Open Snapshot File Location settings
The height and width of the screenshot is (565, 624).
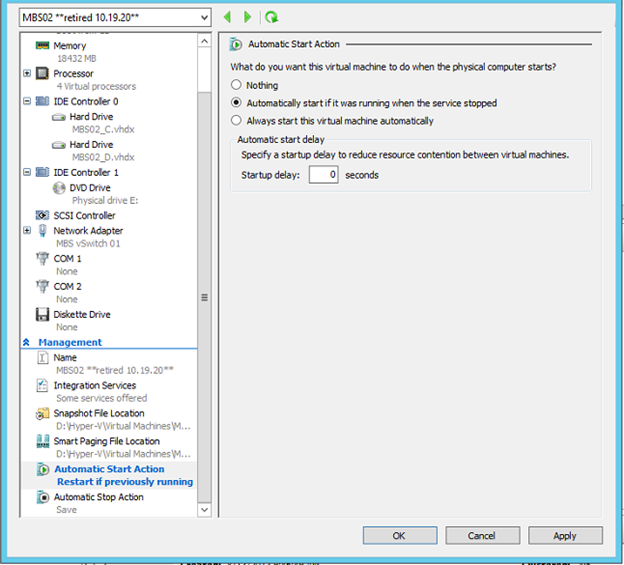click(98, 413)
